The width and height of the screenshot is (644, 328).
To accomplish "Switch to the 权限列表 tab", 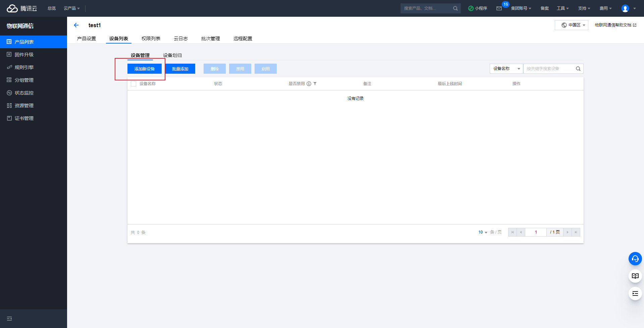I will pos(151,39).
